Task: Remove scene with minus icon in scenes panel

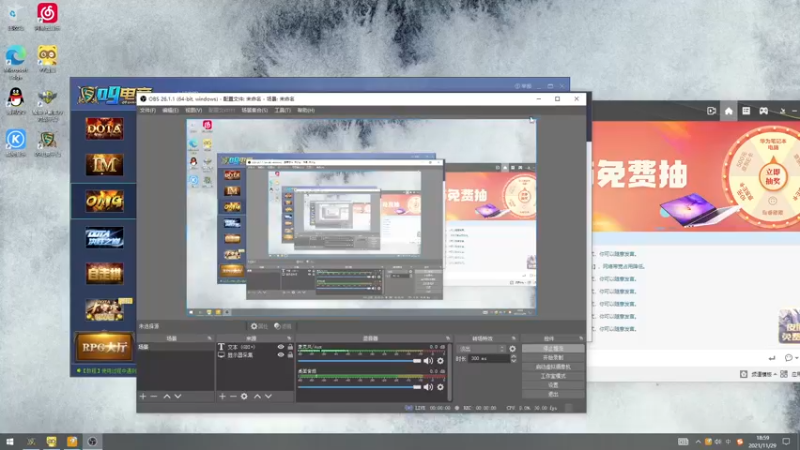Action: point(154,396)
